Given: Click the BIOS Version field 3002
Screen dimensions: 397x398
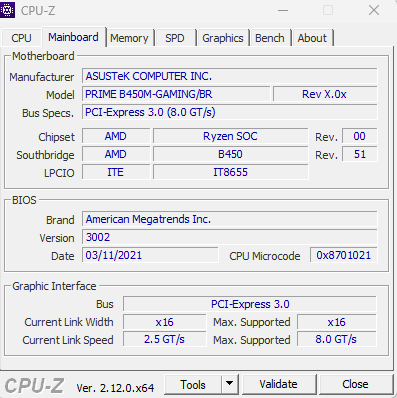Looking at the screenshot, I should point(230,237).
